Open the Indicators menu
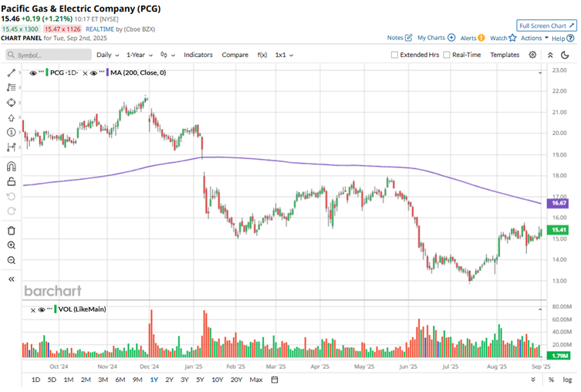This screenshot has width=581, height=392. (198, 55)
